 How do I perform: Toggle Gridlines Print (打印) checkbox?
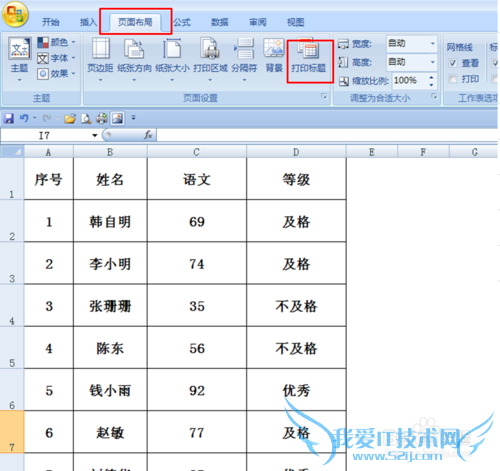click(x=453, y=79)
